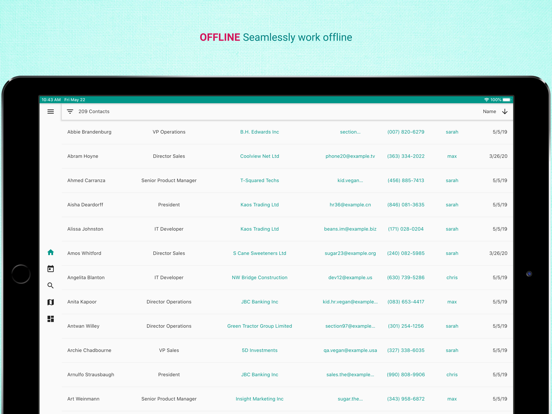552x414 pixels.
Task: Open B.H. Edwards Inc account
Action: pos(259,132)
